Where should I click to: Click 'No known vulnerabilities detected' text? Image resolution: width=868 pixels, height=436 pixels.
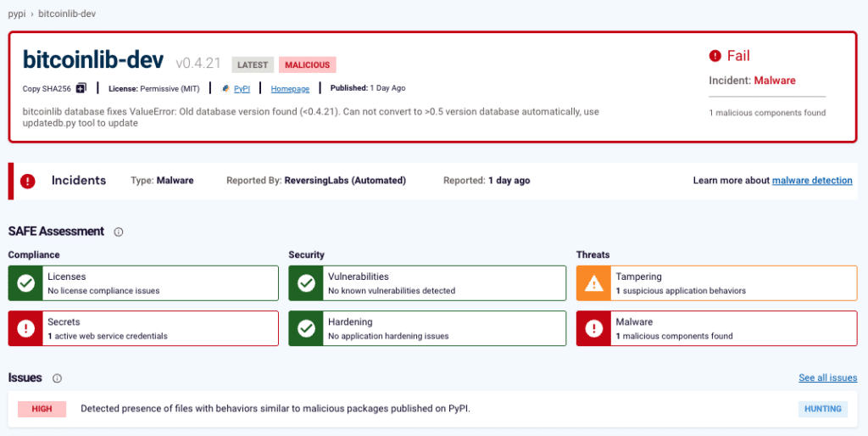(392, 291)
